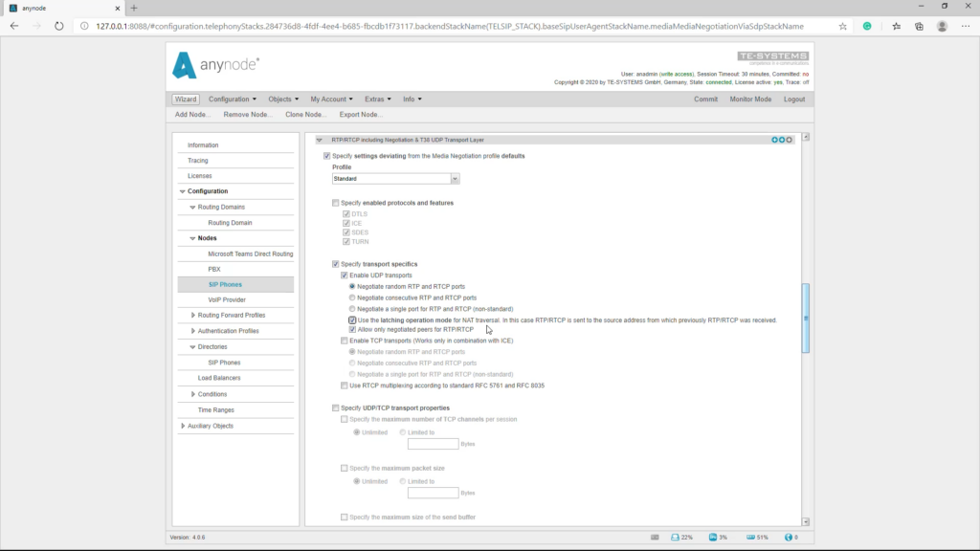Reload the page with the refresh icon

58,26
